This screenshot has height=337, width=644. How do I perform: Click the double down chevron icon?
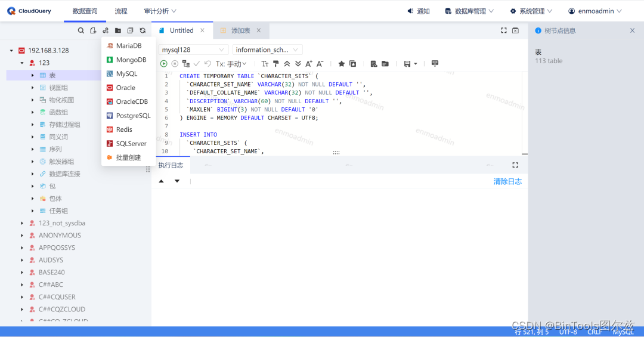298,64
